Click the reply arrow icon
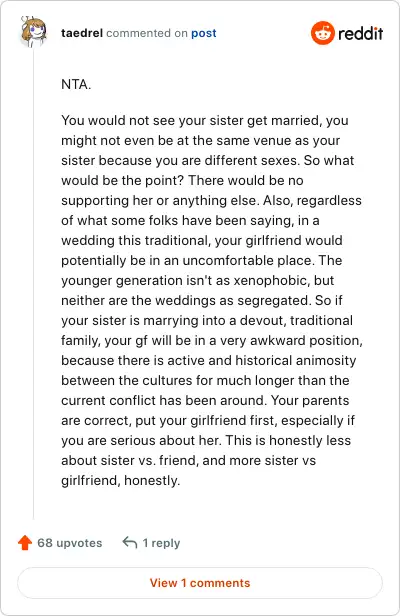 [130, 543]
